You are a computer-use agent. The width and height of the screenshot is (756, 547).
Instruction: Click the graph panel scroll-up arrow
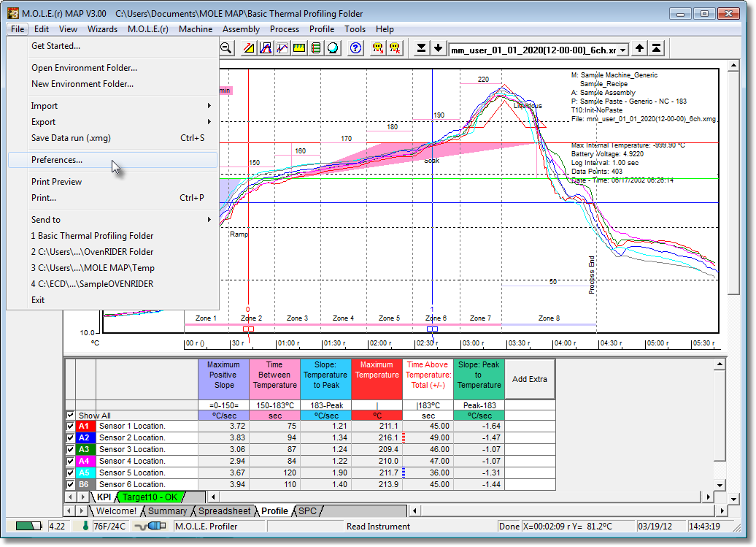(x=733, y=65)
